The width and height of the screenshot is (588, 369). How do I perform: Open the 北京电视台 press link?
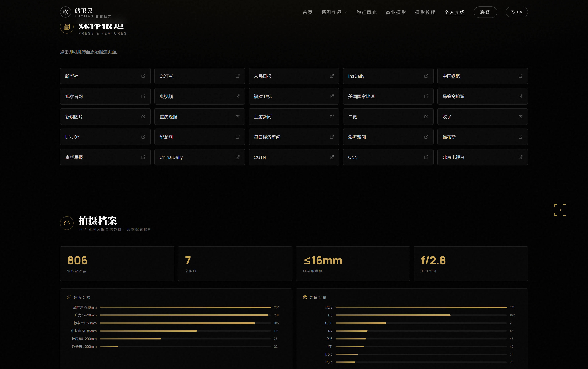click(483, 157)
